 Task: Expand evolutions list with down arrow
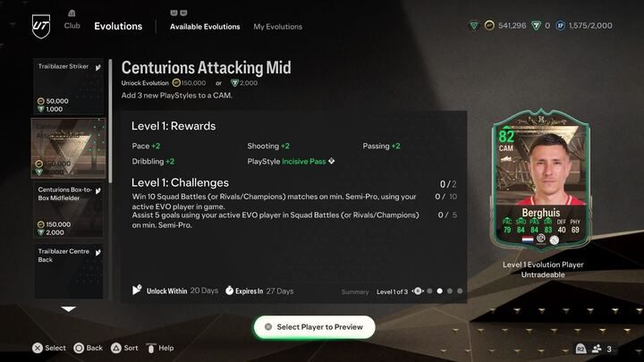coord(68,308)
